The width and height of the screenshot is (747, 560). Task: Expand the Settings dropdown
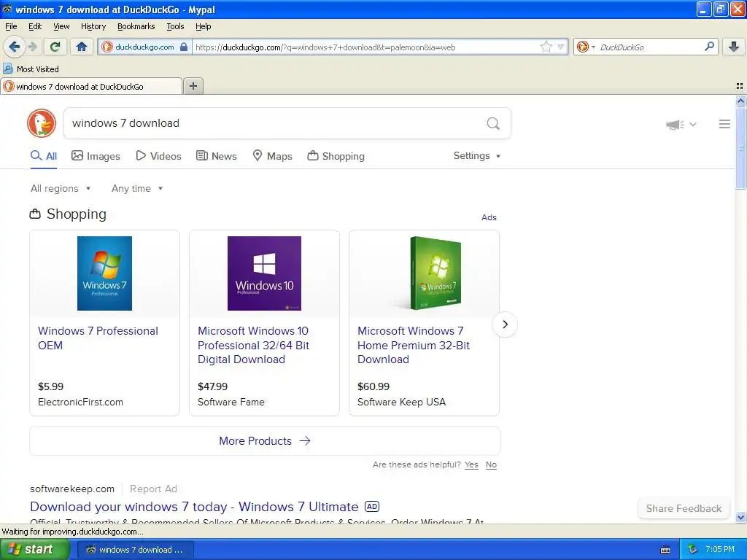coord(477,156)
